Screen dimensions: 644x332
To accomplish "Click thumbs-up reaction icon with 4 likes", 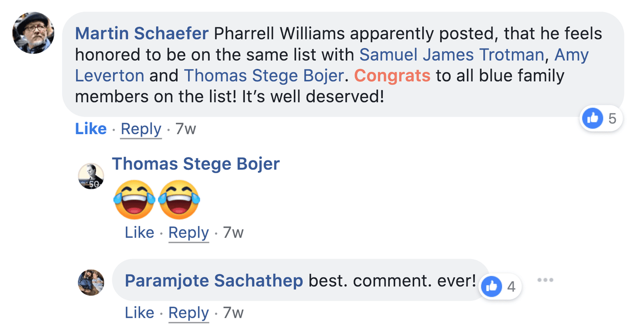I will pyautogui.click(x=491, y=286).
